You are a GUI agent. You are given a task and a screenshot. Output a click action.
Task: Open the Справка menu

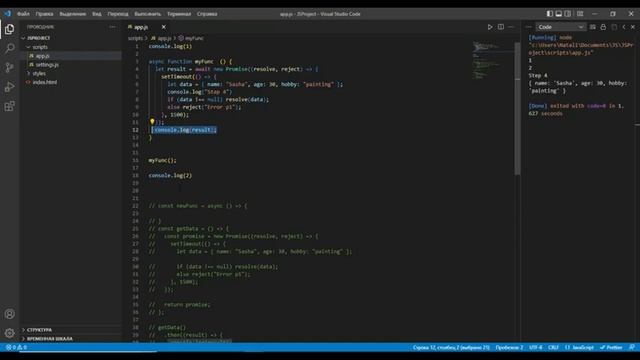pyautogui.click(x=207, y=14)
